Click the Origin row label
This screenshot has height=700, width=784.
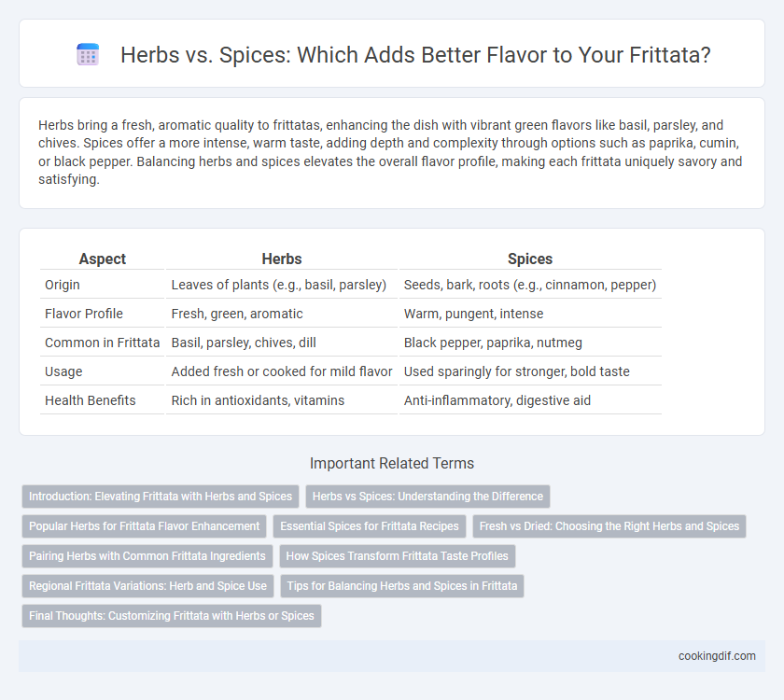[63, 285]
